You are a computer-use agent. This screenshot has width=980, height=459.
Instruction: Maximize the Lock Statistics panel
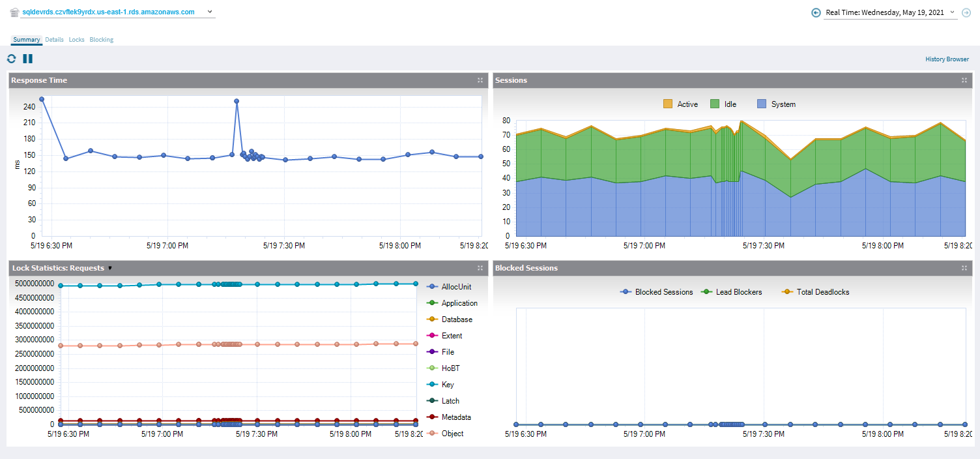click(480, 268)
